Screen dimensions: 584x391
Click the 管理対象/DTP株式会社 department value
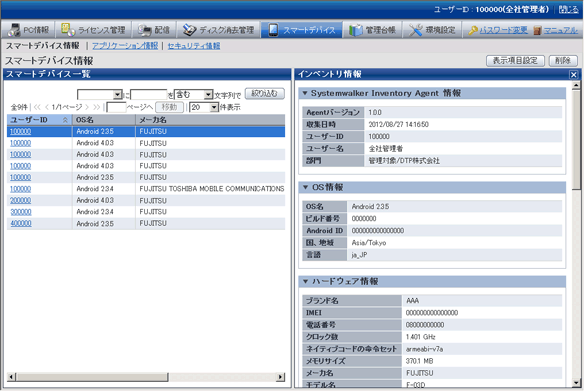(404, 161)
